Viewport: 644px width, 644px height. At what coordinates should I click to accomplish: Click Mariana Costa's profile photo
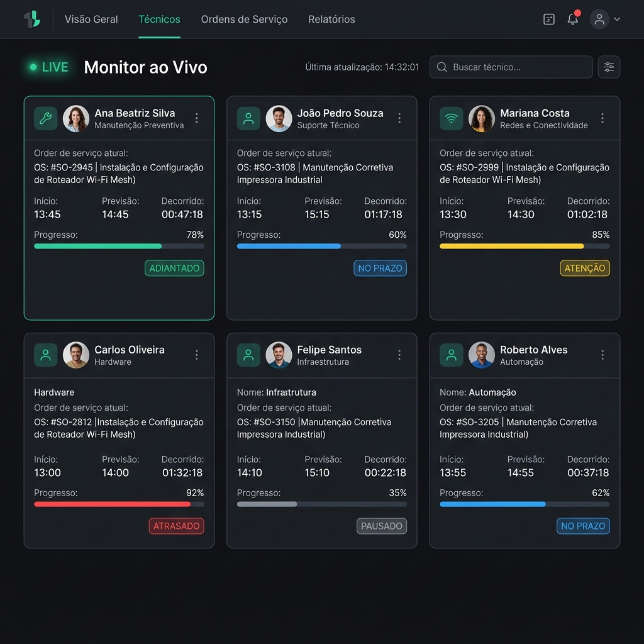[x=481, y=118]
